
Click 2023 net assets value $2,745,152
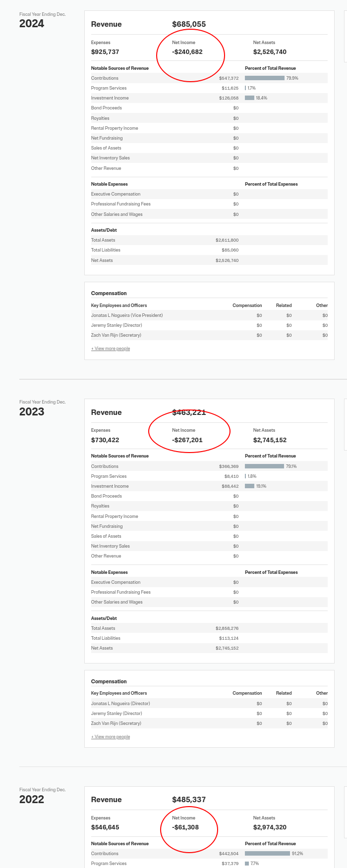click(270, 440)
